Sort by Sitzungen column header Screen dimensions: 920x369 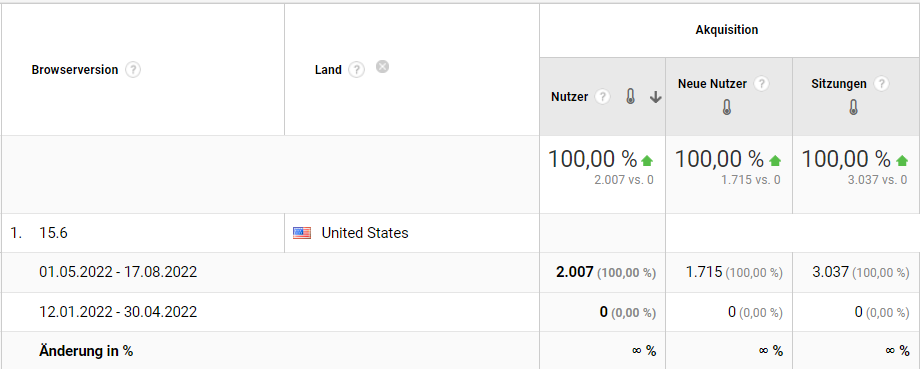point(838,84)
